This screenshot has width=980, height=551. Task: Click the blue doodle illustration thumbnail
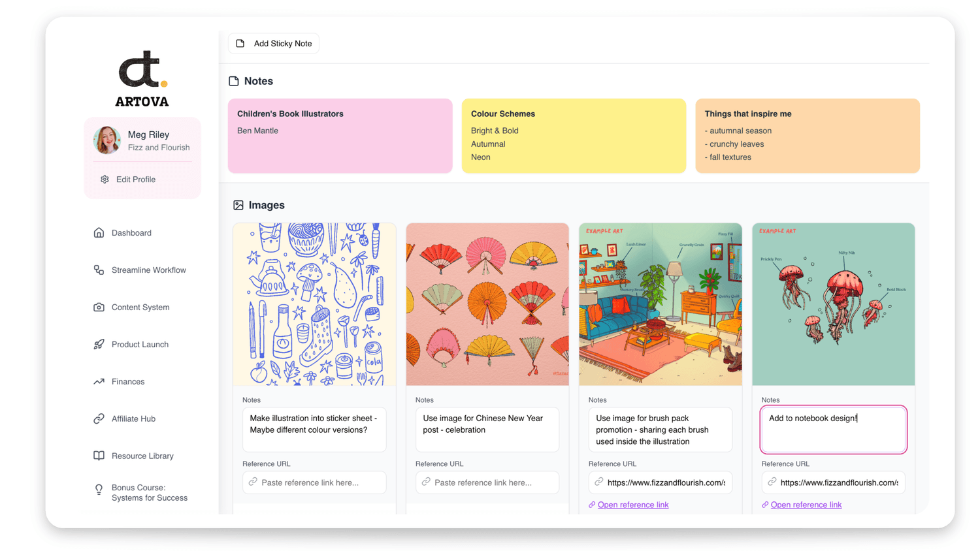pyautogui.click(x=314, y=304)
